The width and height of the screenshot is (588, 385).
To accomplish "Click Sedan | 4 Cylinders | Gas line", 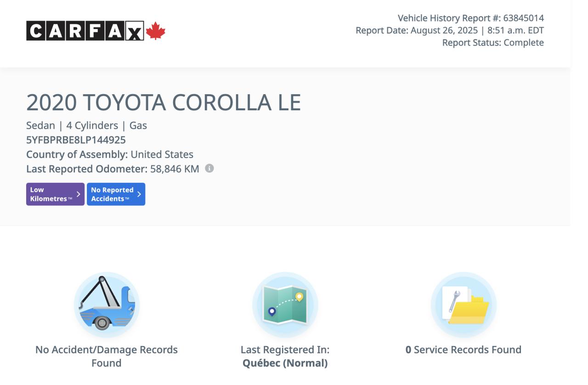I will (86, 125).
